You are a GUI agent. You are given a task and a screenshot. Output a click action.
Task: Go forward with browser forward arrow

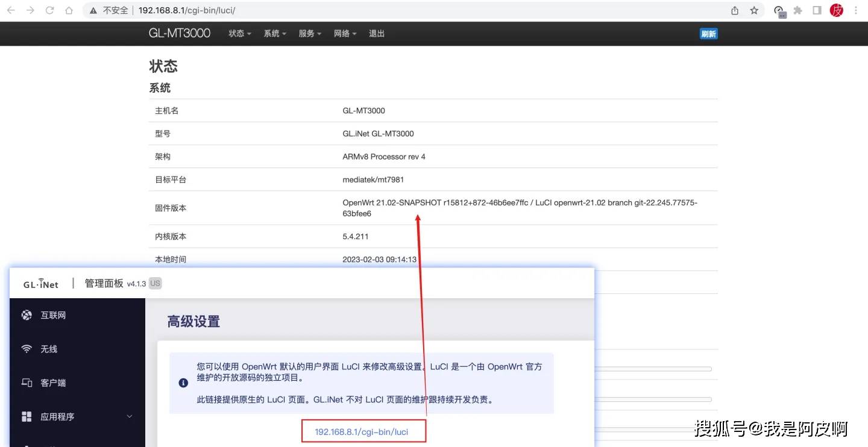coord(30,10)
